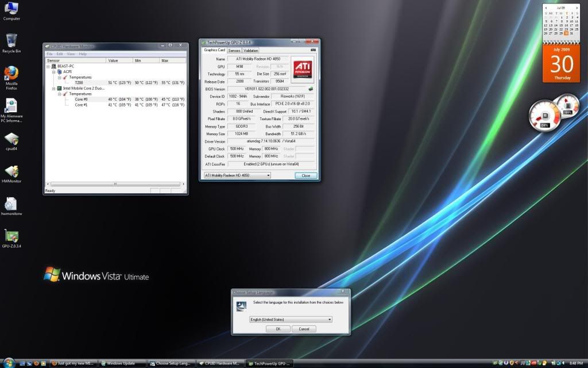Open the Computer desktop icon
588x368 pixels.
[x=11, y=11]
